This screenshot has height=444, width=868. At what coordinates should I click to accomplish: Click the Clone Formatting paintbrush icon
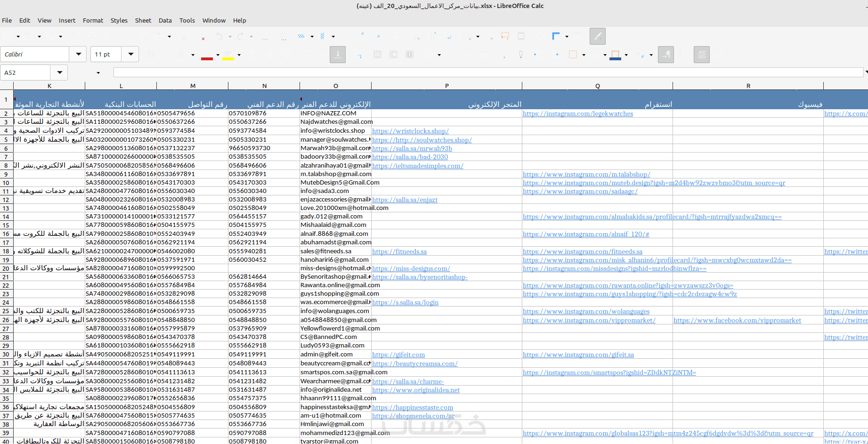click(185, 36)
